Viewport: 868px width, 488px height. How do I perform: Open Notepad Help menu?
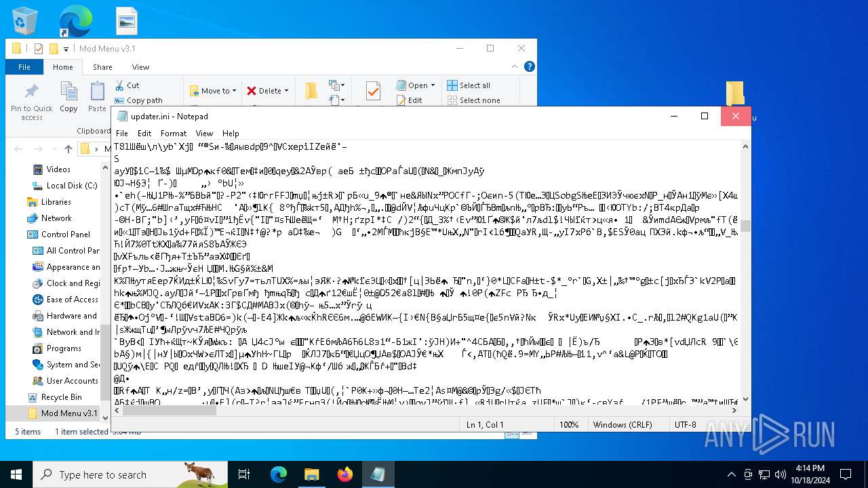pos(231,134)
